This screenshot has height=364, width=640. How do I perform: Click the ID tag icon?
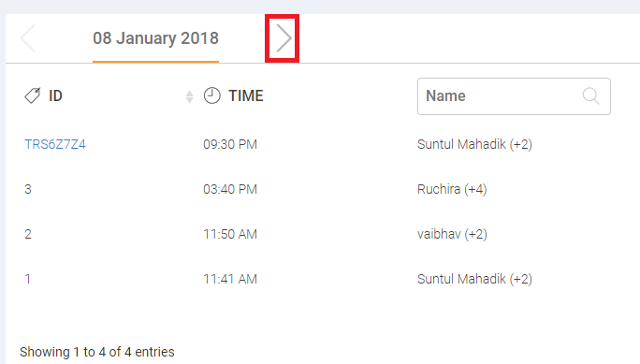tap(32, 95)
